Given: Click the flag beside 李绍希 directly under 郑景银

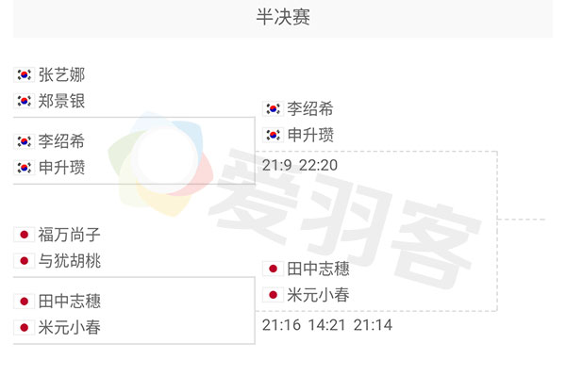Looking at the screenshot, I should [25, 141].
